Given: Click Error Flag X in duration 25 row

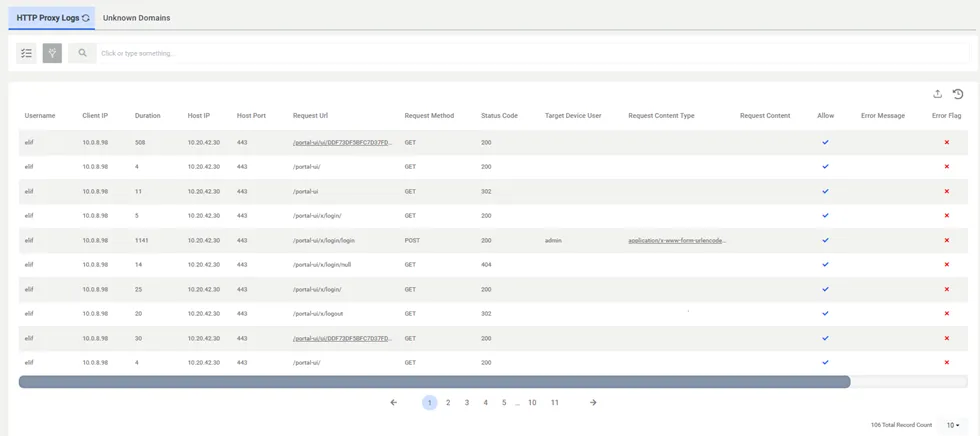Looking at the screenshot, I should [947, 289].
